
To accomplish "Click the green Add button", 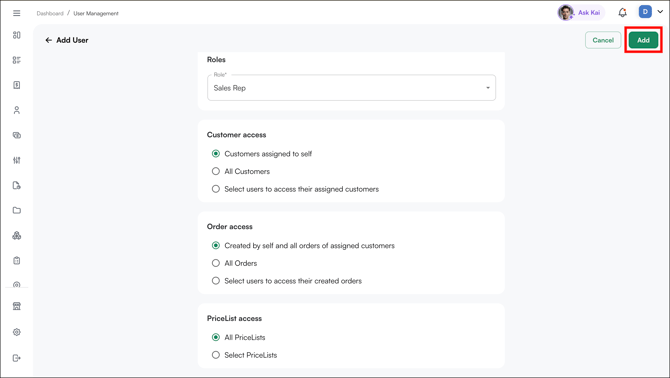I will (x=643, y=40).
